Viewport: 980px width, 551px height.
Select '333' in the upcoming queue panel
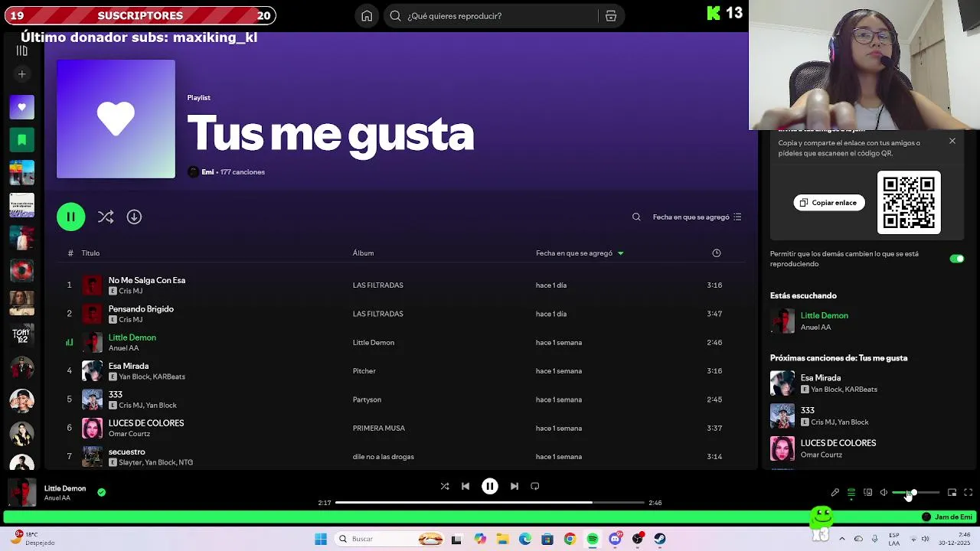[808, 411]
